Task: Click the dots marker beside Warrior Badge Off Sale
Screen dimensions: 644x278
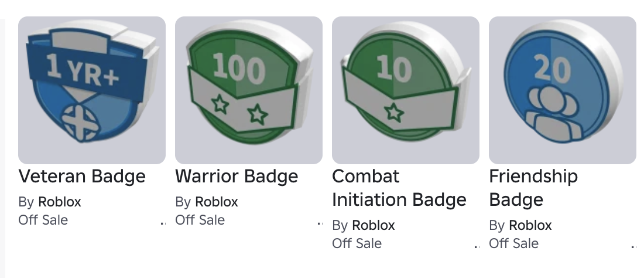Action: [320, 223]
